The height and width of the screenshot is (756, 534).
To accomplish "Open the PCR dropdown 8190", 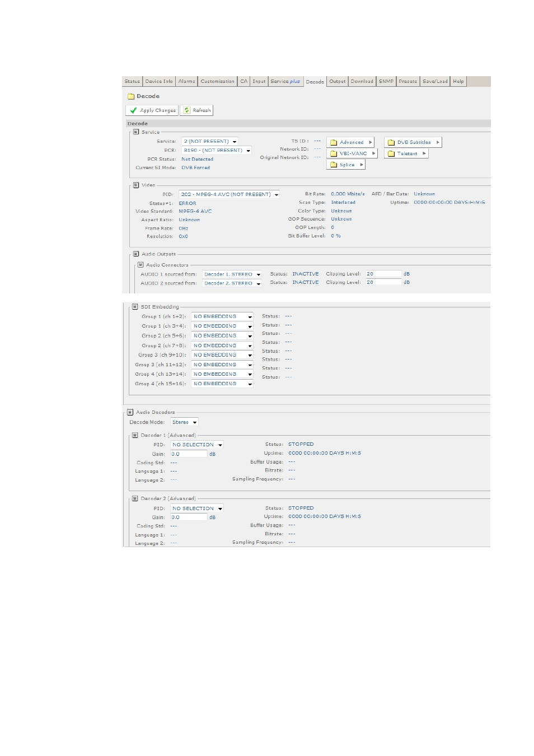I will [x=217, y=150].
